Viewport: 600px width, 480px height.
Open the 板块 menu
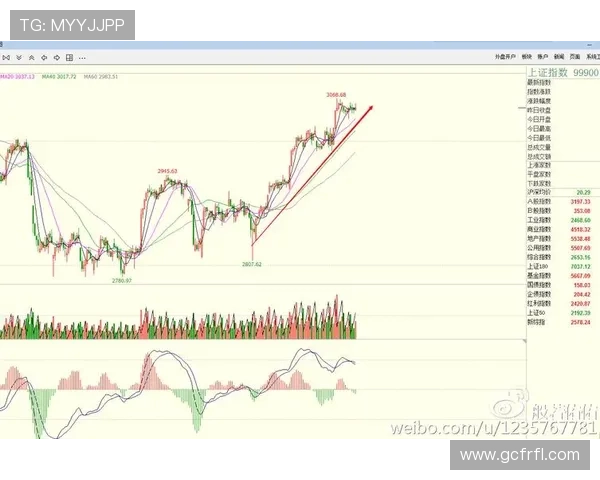click(527, 58)
